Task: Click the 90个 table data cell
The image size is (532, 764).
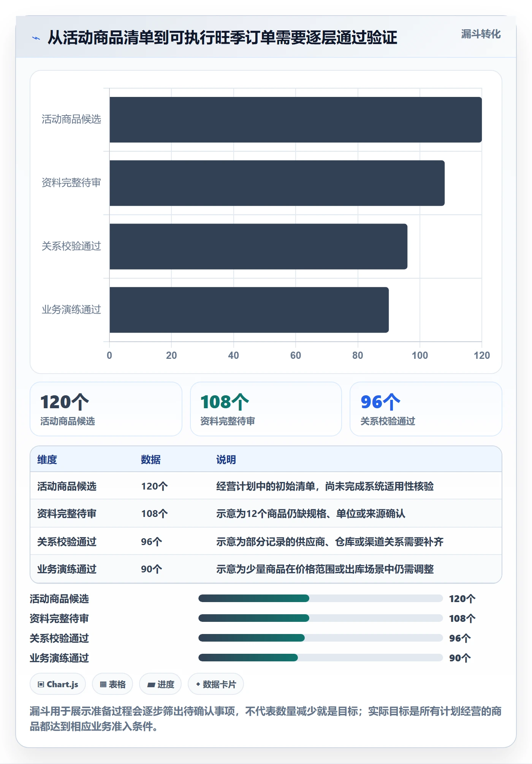Action: click(x=152, y=569)
